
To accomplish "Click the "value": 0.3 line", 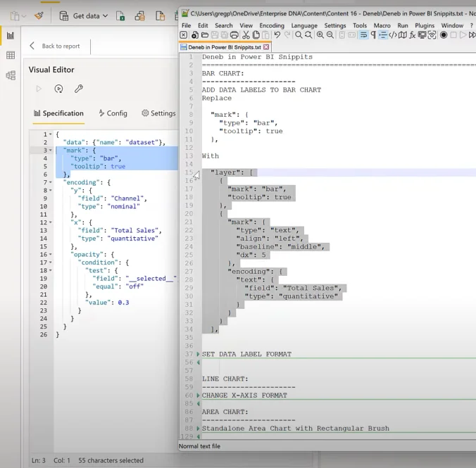I will [x=107, y=303].
